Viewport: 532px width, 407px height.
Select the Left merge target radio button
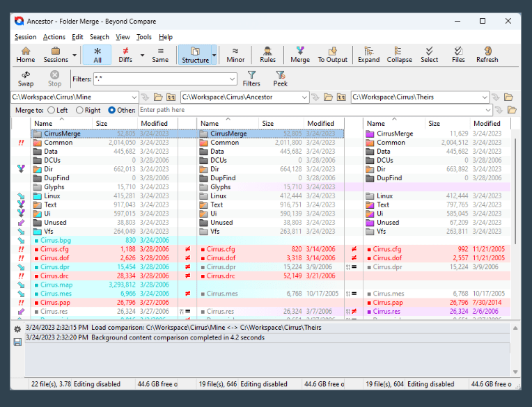(x=51, y=110)
